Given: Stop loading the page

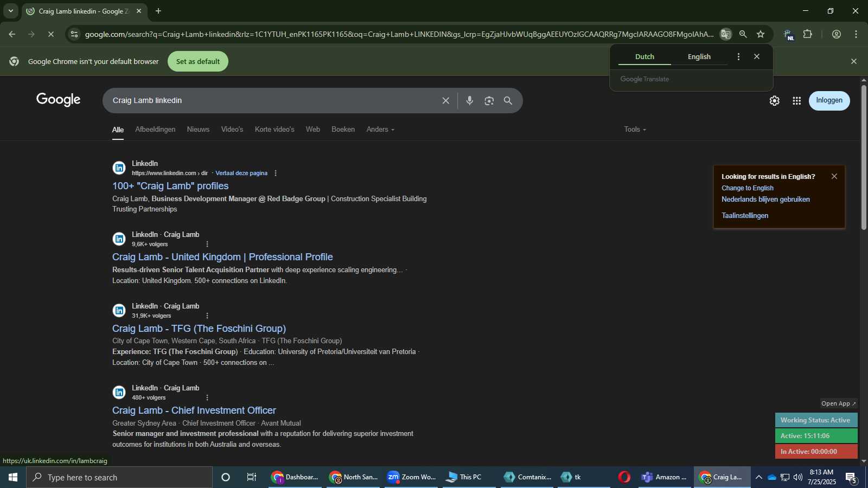Looking at the screenshot, I should click(x=50, y=34).
